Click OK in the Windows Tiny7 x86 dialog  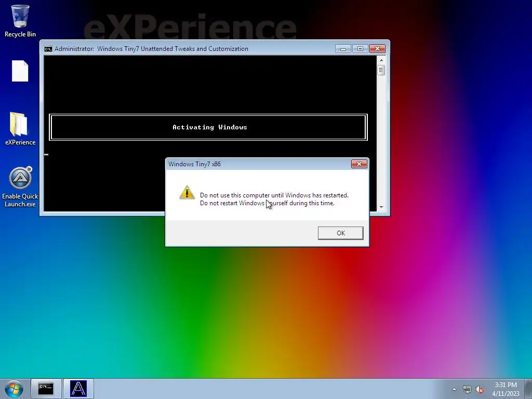pyautogui.click(x=340, y=233)
